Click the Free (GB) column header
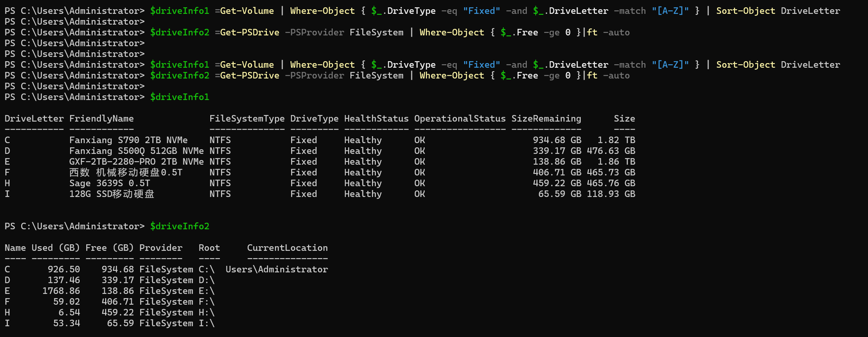Viewport: 868px width, 337px height. coord(109,248)
